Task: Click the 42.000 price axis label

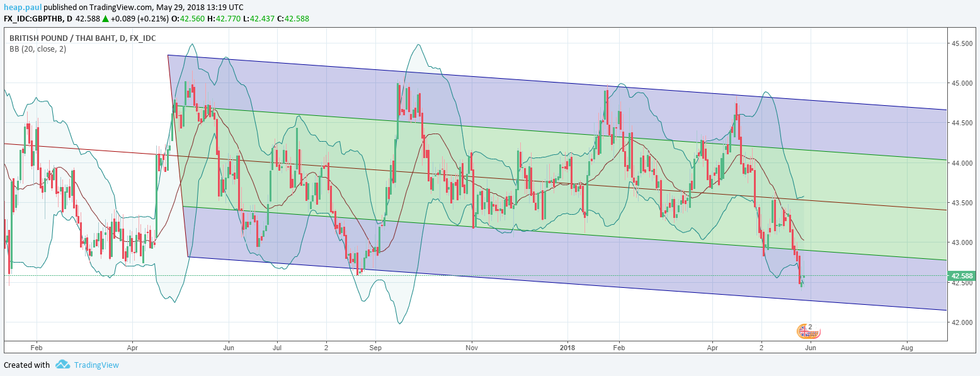Action: pos(963,322)
